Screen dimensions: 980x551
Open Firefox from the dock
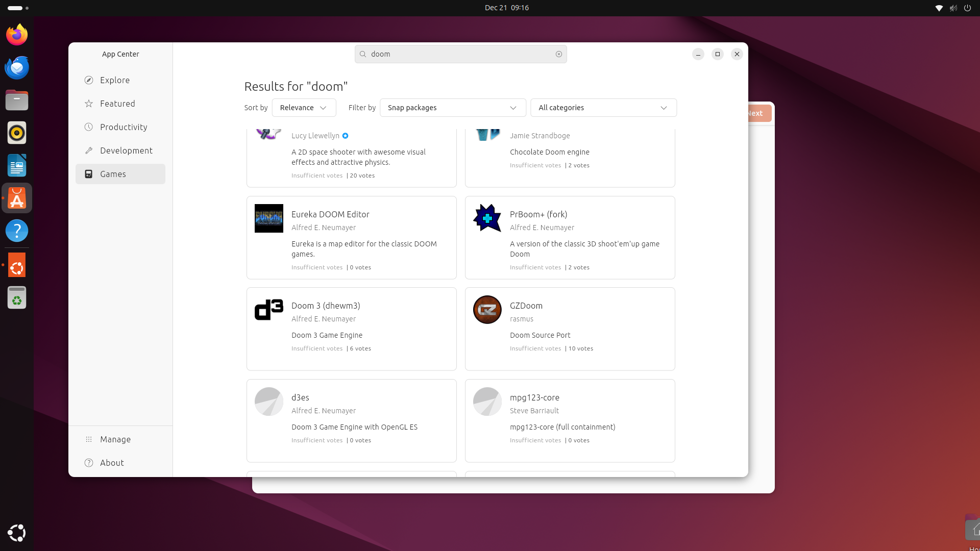17,35
